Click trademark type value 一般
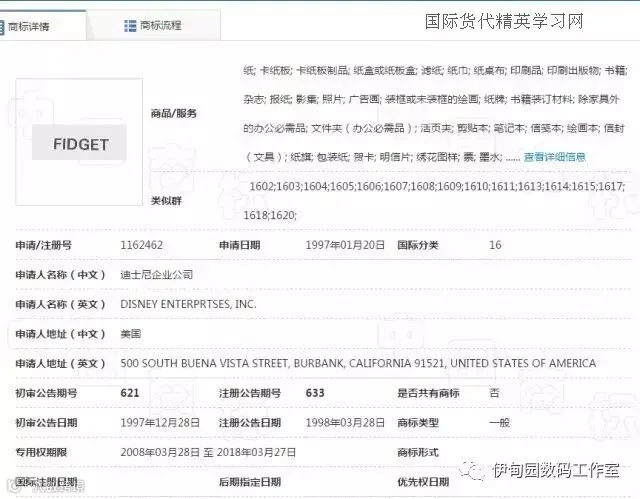Screen dimensions: 640x499 (499, 423)
